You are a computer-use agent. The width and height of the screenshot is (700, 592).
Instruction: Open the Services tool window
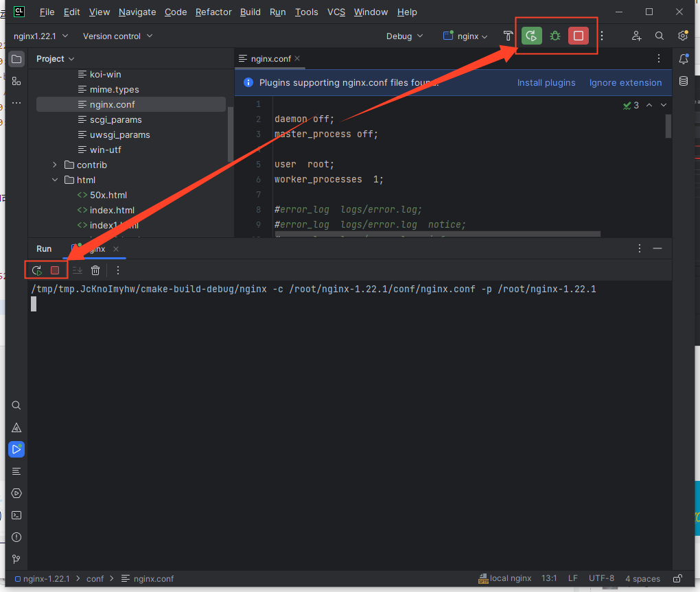pyautogui.click(x=16, y=493)
